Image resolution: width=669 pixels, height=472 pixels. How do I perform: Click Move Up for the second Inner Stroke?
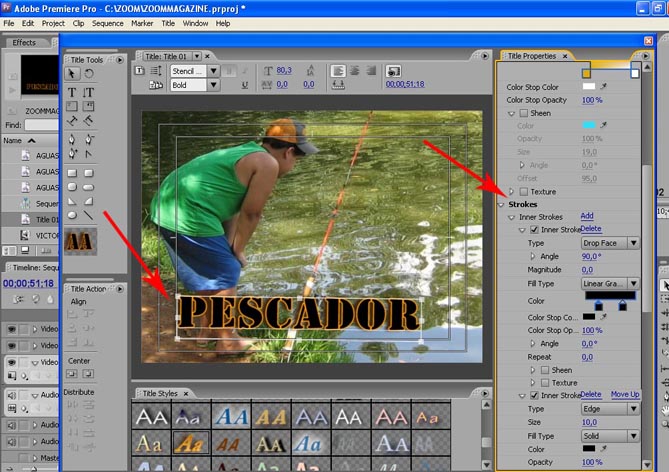[625, 395]
